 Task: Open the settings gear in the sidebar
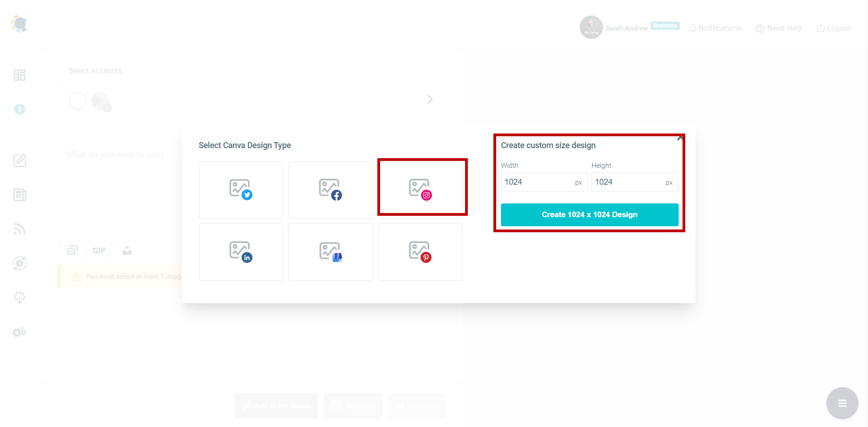pyautogui.click(x=19, y=332)
